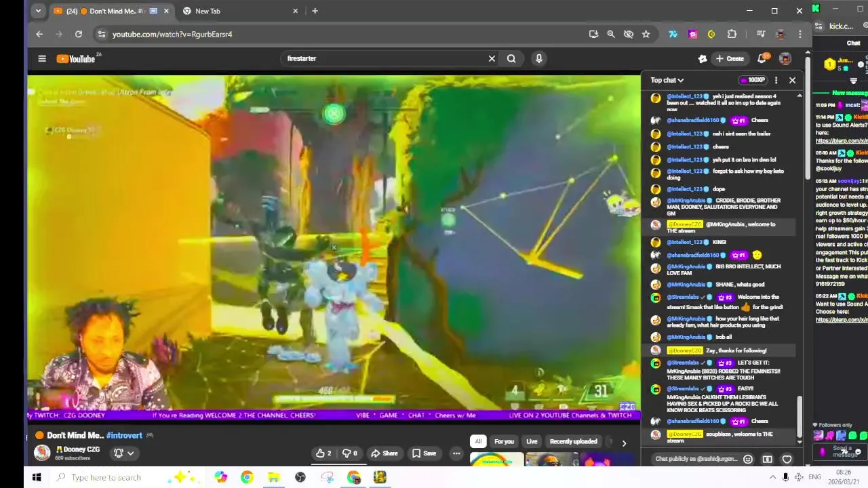Viewport: 868px width, 488px height.
Task: Share the Don't Mind Me video
Action: (x=384, y=453)
